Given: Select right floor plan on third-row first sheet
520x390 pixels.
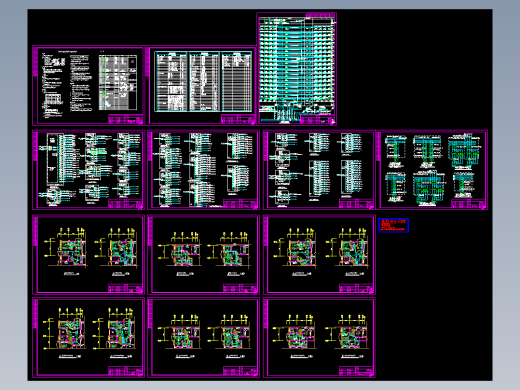Looking at the screenshot, I should click(x=116, y=248).
